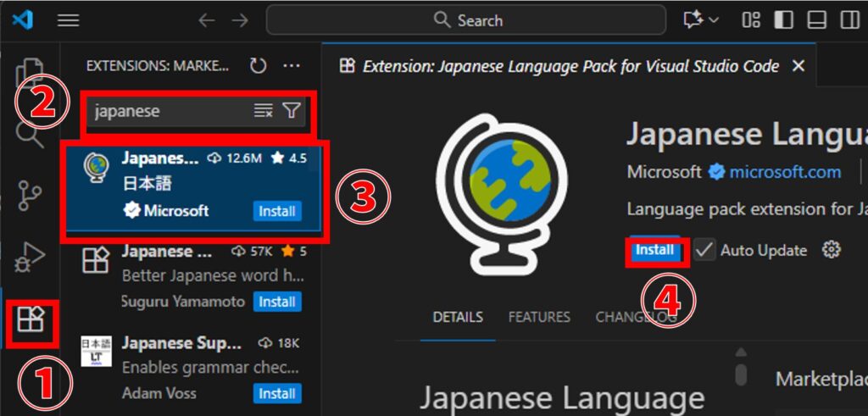
Task: Open the Copilot chat icon
Action: click(693, 20)
